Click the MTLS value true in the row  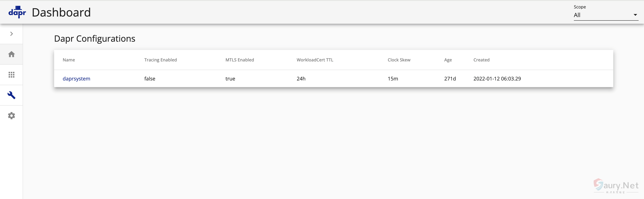pyautogui.click(x=230, y=79)
